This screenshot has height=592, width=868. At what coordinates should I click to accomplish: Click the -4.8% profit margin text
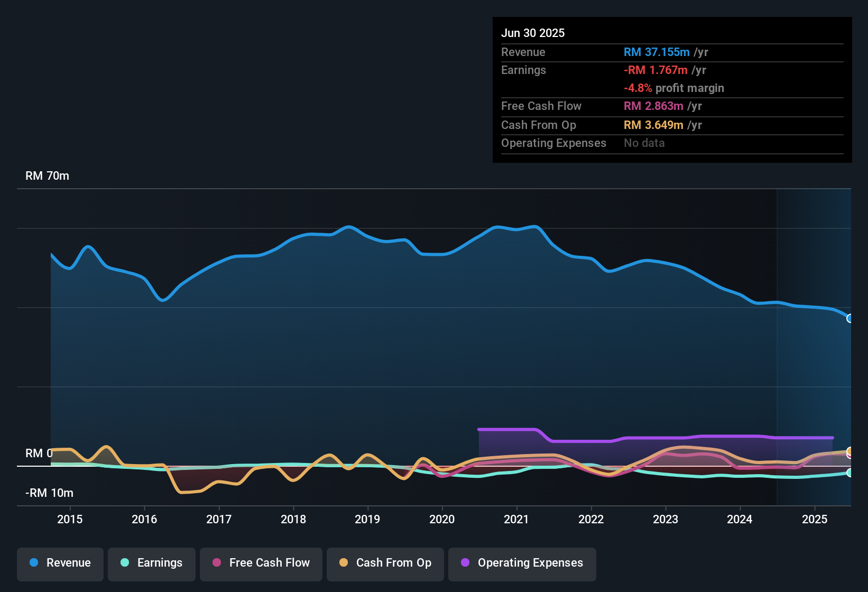click(638, 88)
